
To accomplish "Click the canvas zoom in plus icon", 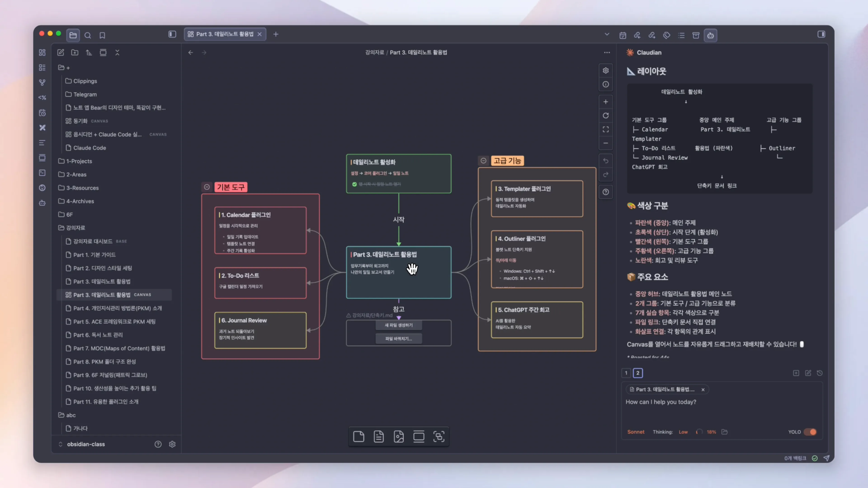I will pyautogui.click(x=606, y=102).
